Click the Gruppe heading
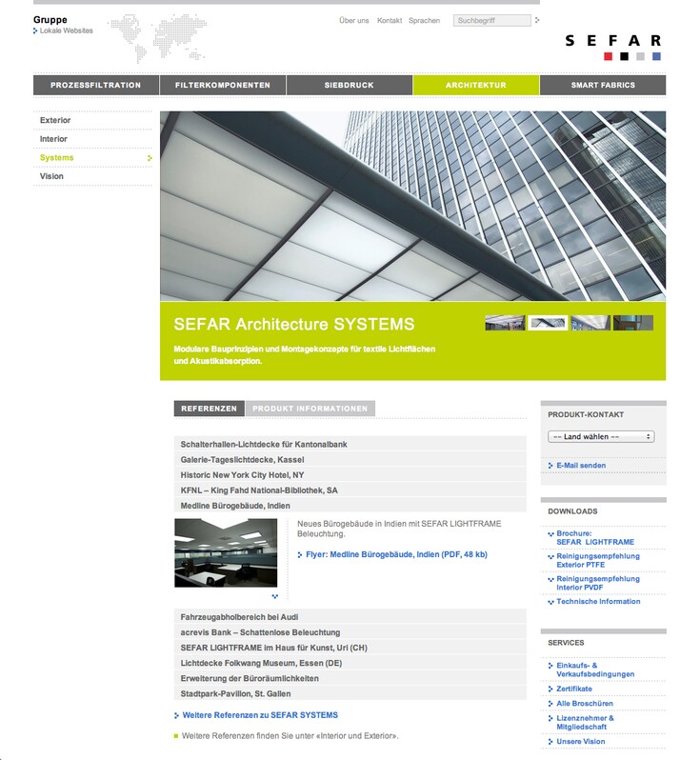 [x=50, y=20]
